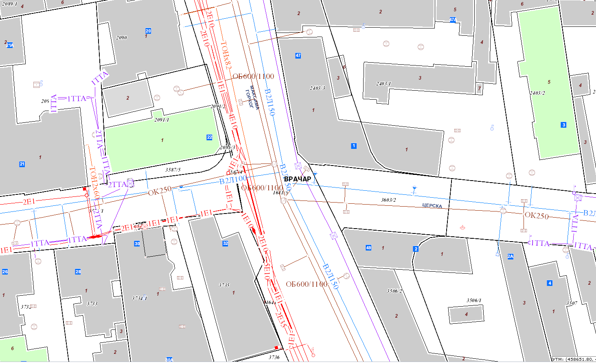
Task: Click the purple crossed-box symbol beside ВРАЧАР
Action: (x=298, y=166)
